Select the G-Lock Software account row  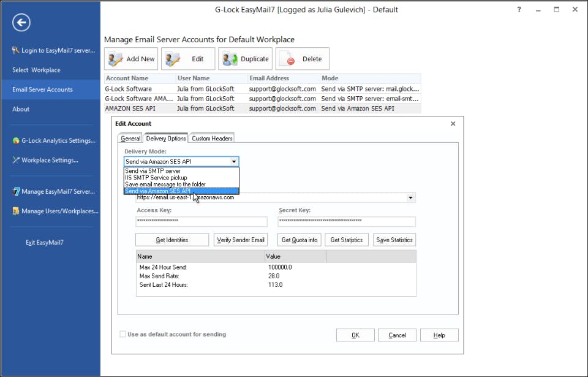tap(263, 89)
